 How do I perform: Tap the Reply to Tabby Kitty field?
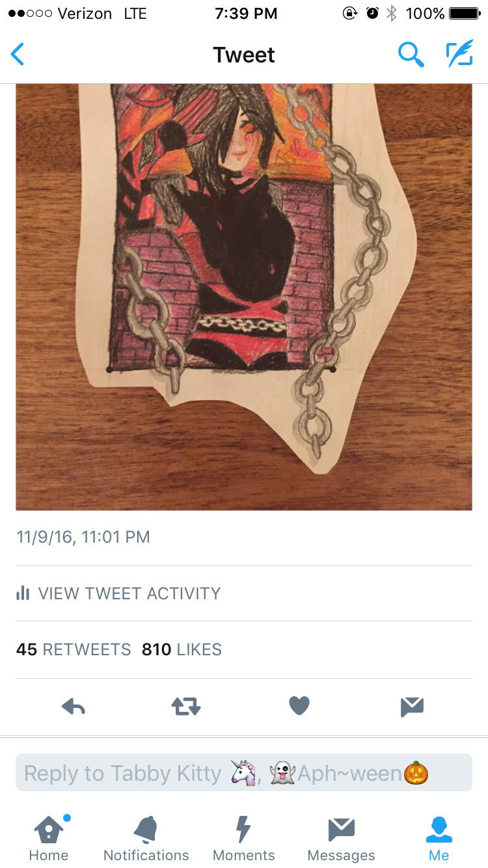click(244, 773)
